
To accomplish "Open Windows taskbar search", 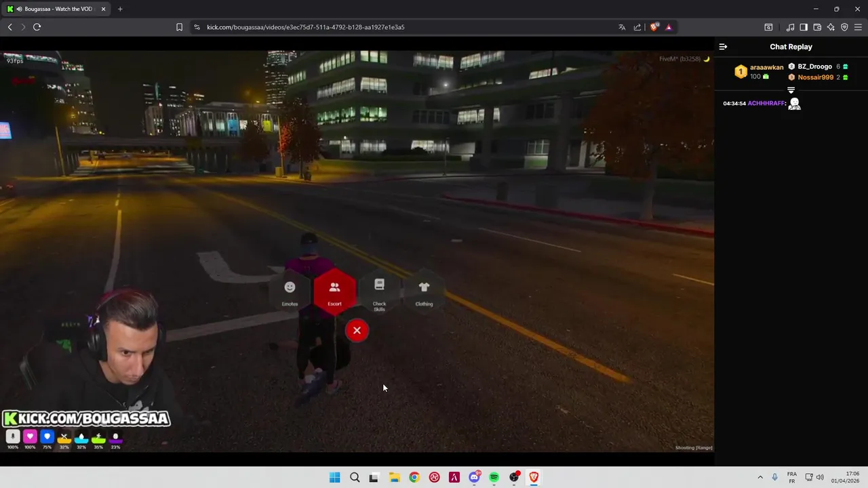I will click(x=355, y=477).
